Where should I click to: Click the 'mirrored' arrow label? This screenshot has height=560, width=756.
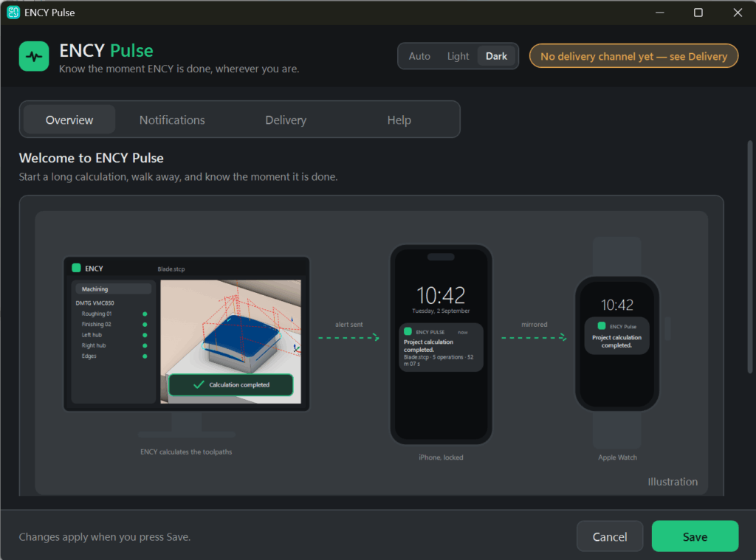point(535,325)
